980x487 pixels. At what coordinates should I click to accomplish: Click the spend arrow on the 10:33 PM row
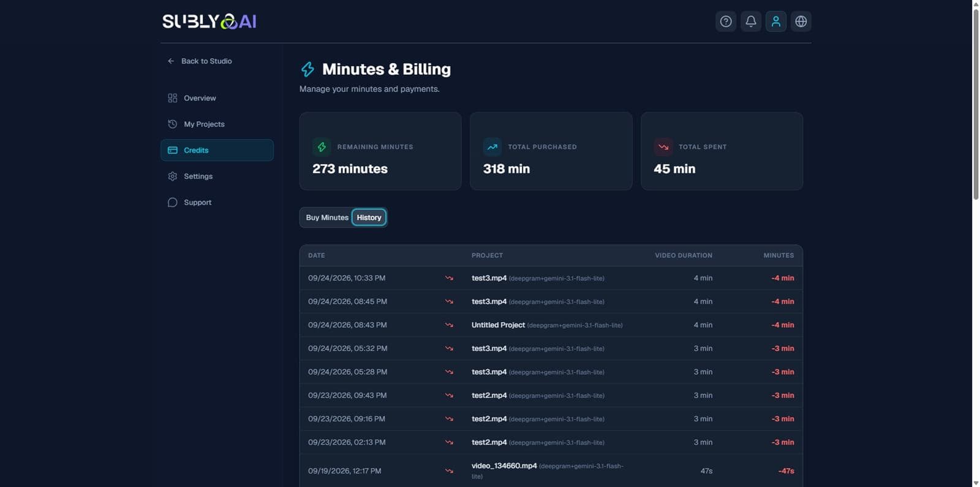click(x=449, y=278)
